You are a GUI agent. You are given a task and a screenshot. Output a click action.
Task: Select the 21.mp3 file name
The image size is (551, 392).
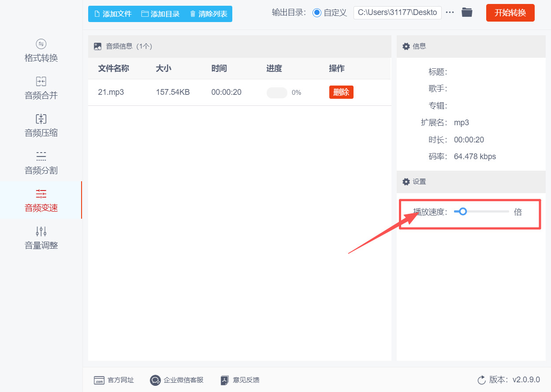coord(111,92)
